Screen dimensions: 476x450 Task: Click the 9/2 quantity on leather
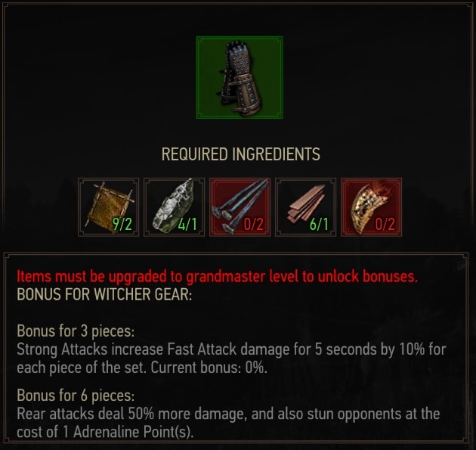coord(122,224)
